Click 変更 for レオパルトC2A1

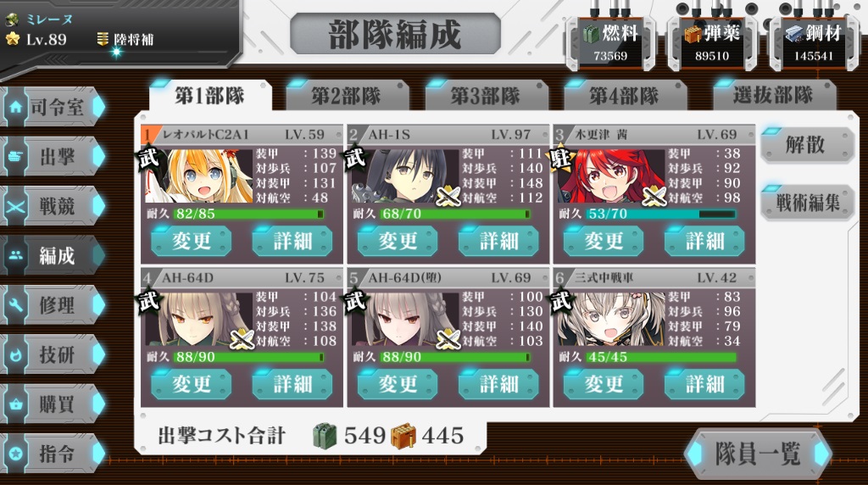click(x=191, y=241)
